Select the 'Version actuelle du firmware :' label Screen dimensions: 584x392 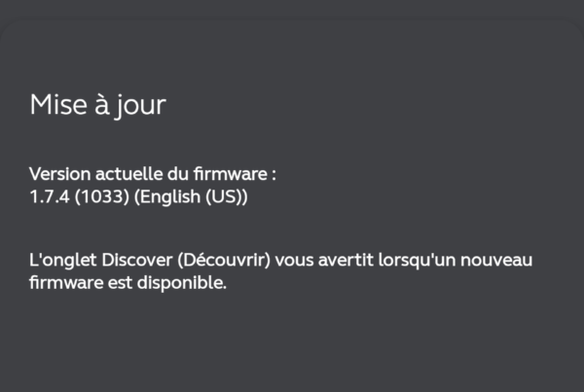coord(153,174)
